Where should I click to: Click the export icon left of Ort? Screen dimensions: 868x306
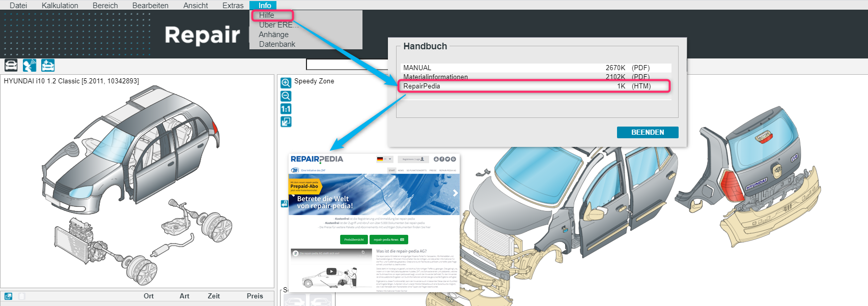8,296
